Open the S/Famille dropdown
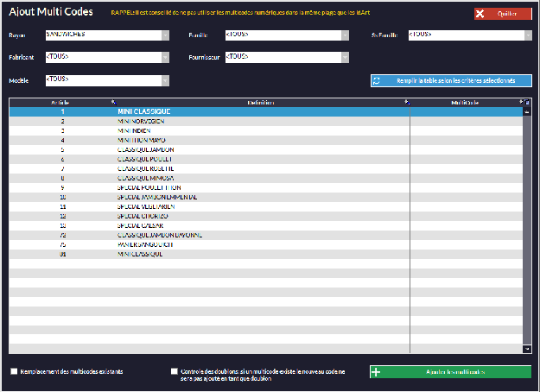Viewport: 540px width, 392px height. (x=526, y=35)
